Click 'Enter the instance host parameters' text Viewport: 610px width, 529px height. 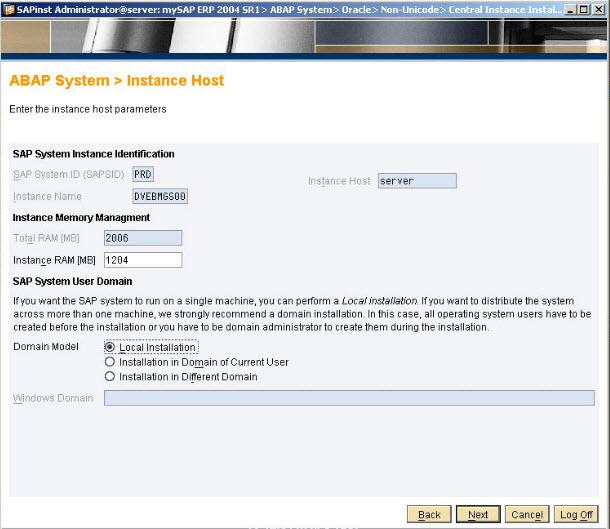tap(88, 109)
